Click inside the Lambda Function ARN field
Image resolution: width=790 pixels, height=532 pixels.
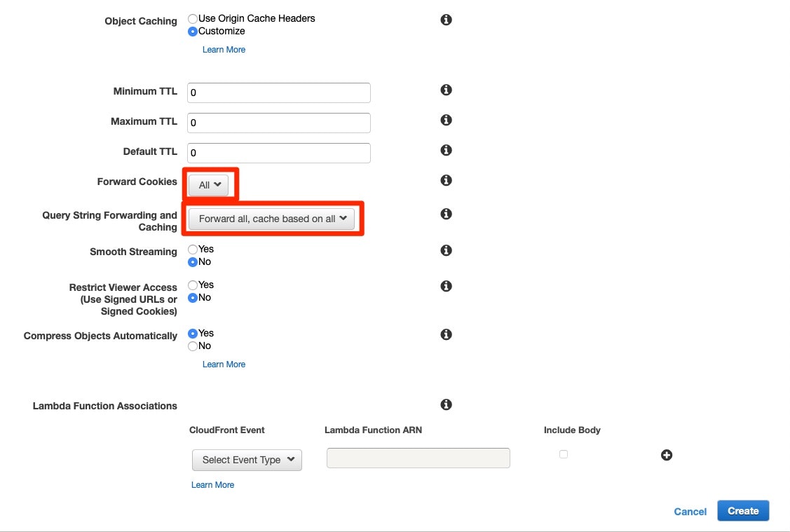[x=418, y=458]
